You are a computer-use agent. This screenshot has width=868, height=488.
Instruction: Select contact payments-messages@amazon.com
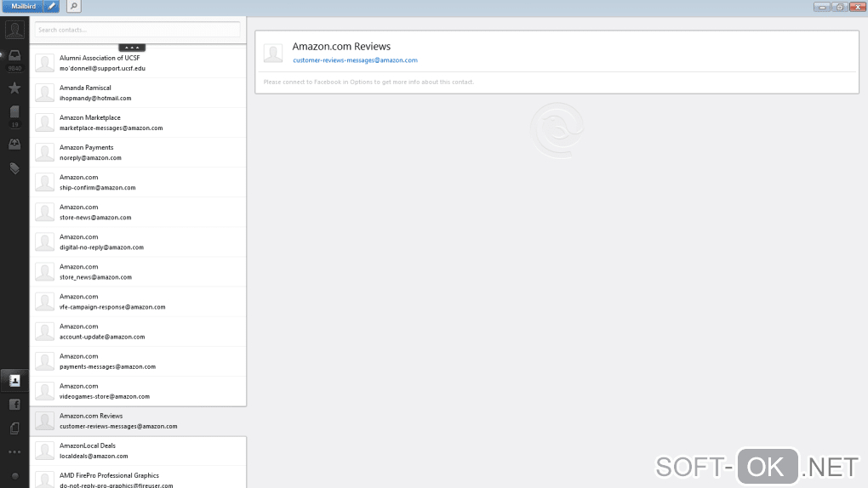tap(138, 362)
